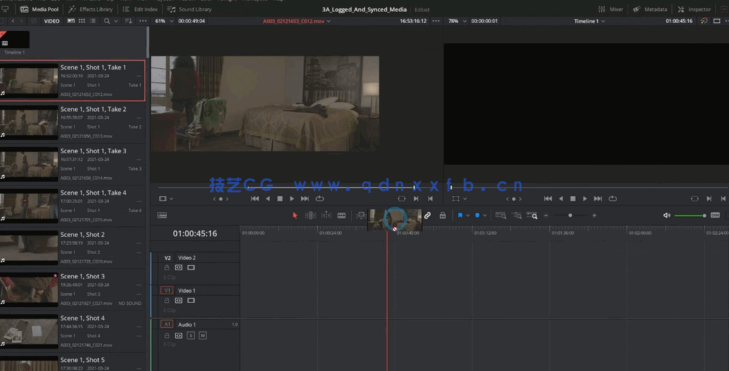Image resolution: width=729 pixels, height=371 pixels.
Task: Open the Media Pool panel
Action: click(x=39, y=9)
